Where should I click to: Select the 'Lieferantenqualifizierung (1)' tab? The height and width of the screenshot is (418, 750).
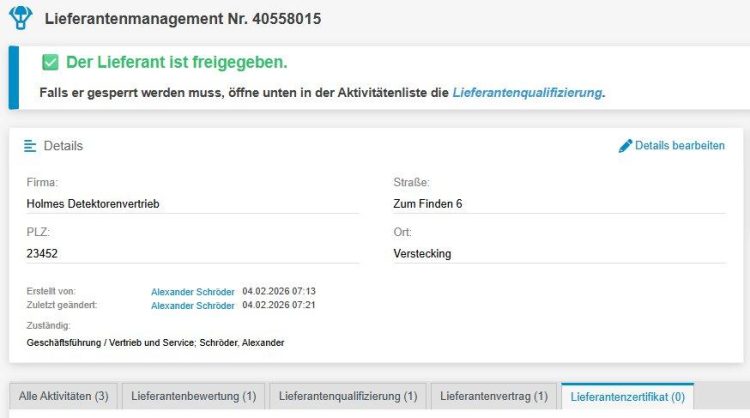pyautogui.click(x=349, y=397)
